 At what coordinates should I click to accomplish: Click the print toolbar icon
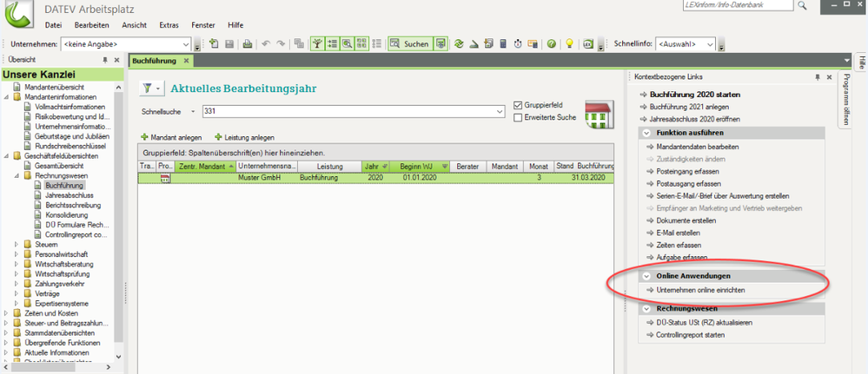248,44
